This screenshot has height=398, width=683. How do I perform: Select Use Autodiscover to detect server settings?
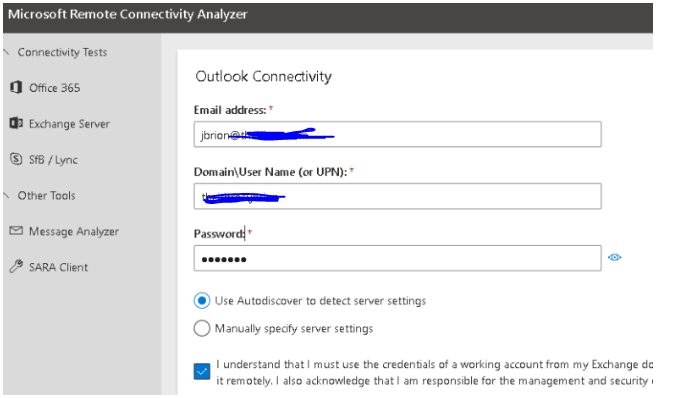[202, 300]
